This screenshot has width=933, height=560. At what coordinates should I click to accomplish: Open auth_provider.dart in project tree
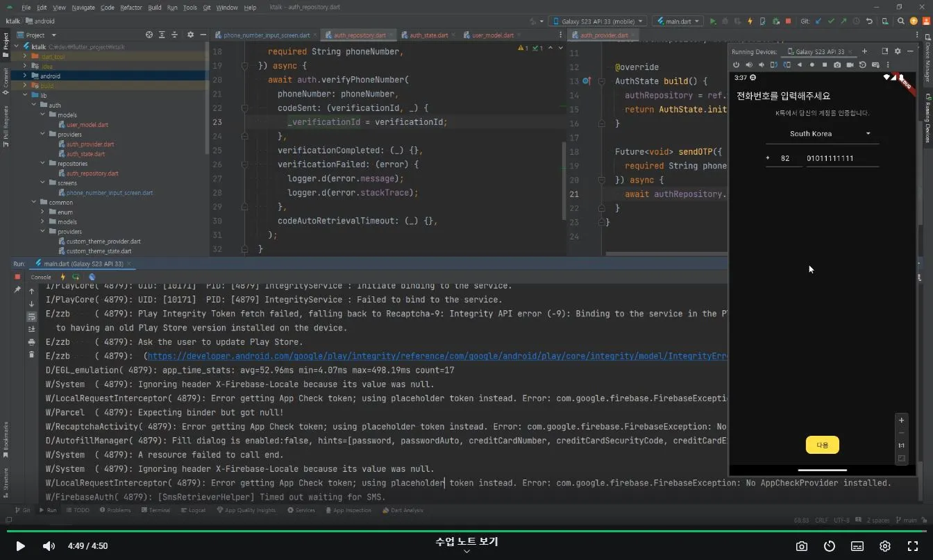(x=90, y=144)
